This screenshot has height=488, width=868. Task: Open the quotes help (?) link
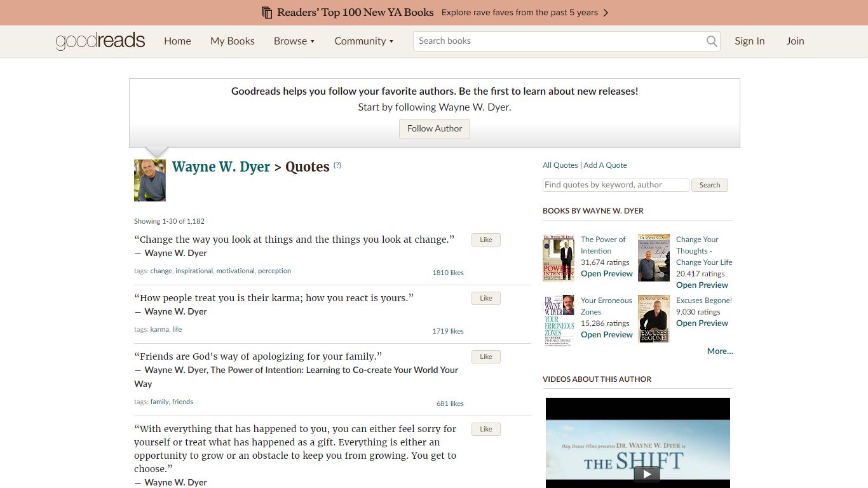coord(337,165)
